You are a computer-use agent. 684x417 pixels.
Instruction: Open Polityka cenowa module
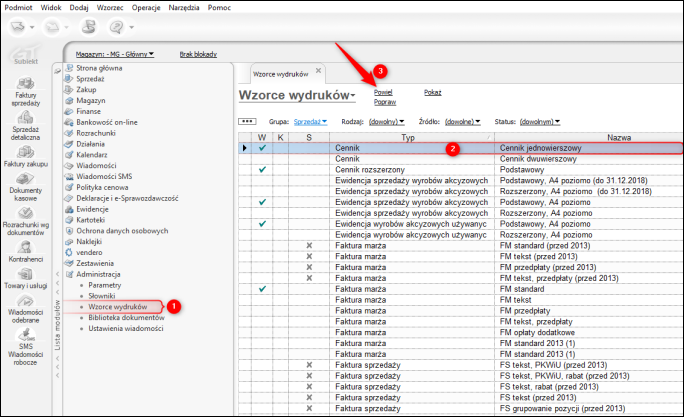102,187
